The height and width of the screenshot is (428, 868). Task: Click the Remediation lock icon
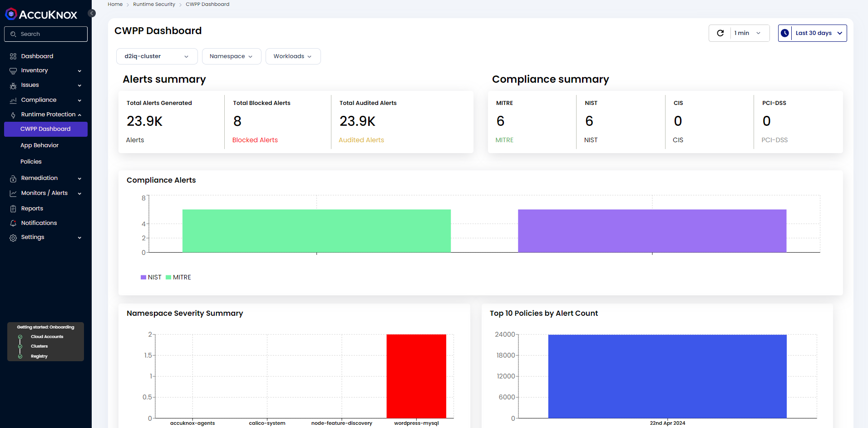pyautogui.click(x=13, y=179)
